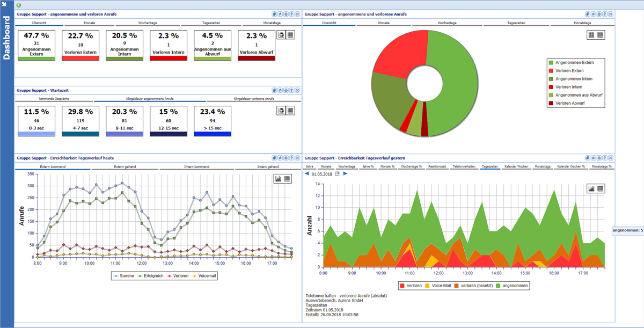Click Voice-Mail in gestern chart legend
The image size is (644, 328).
(x=439, y=286)
